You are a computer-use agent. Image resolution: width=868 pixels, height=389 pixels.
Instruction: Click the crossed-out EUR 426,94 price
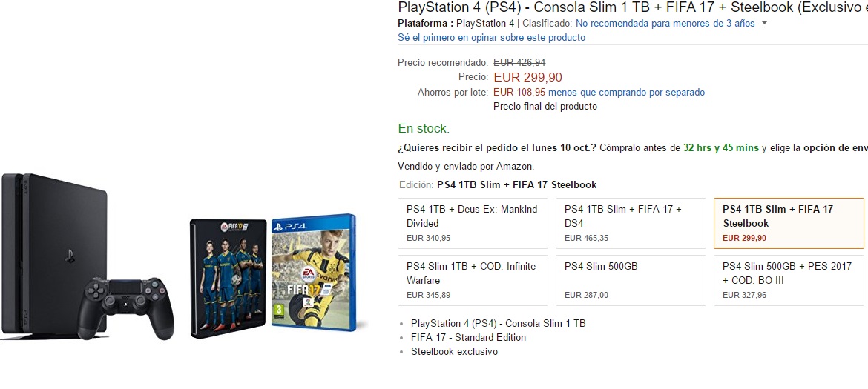click(x=519, y=63)
